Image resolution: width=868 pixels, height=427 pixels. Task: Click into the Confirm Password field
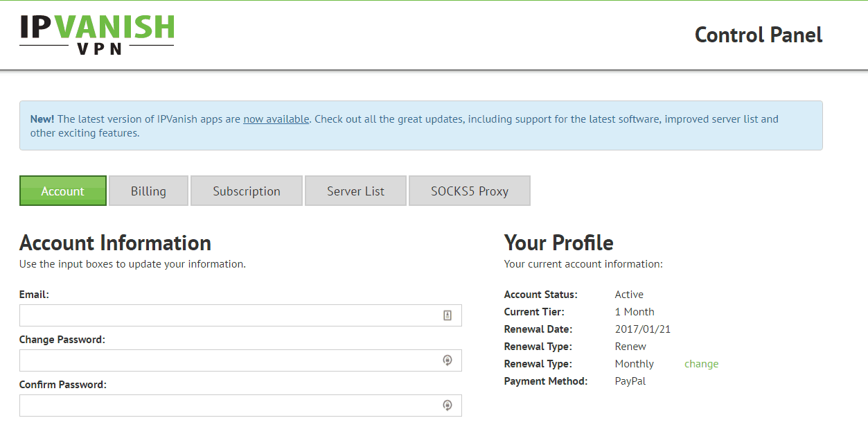tap(240, 406)
